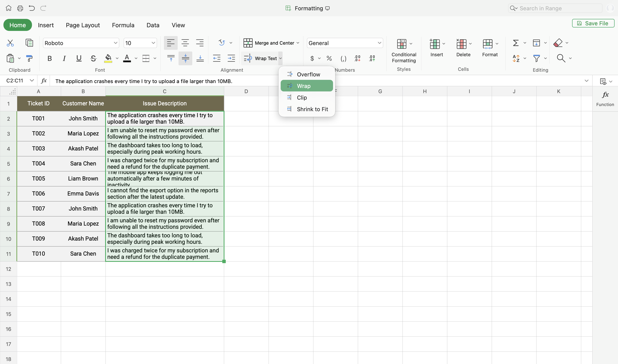
Task: Select Shrink to Fit from wrap menu
Action: click(312, 109)
